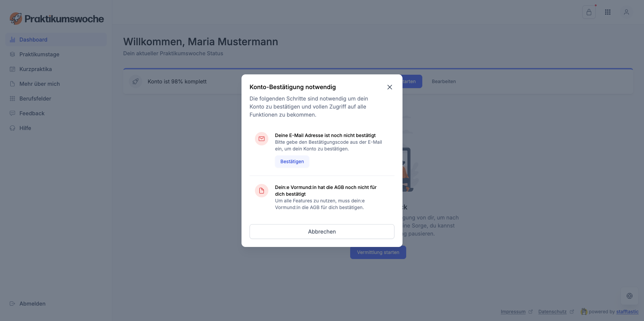Open the user profile icon
This screenshot has width=644, height=321.
[x=626, y=12]
